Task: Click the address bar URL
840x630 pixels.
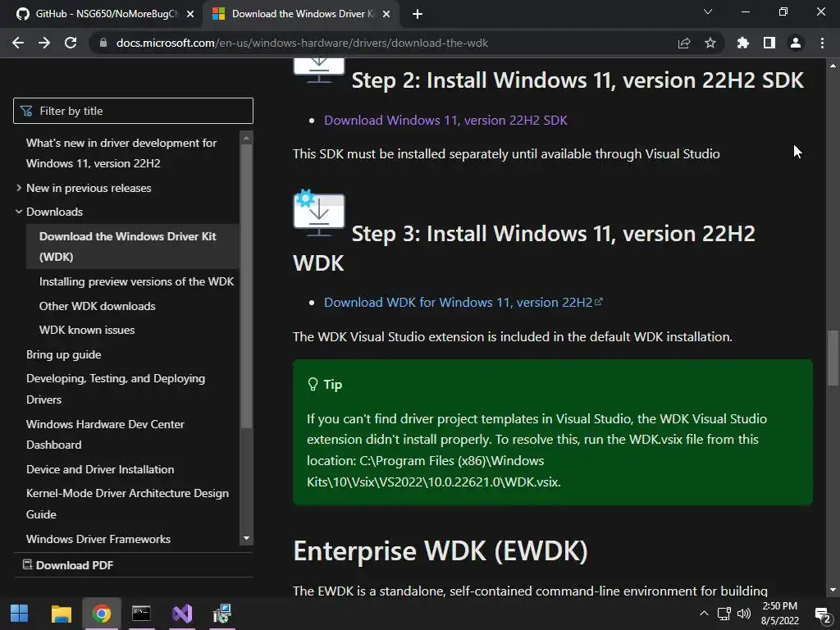Action: pyautogui.click(x=302, y=43)
